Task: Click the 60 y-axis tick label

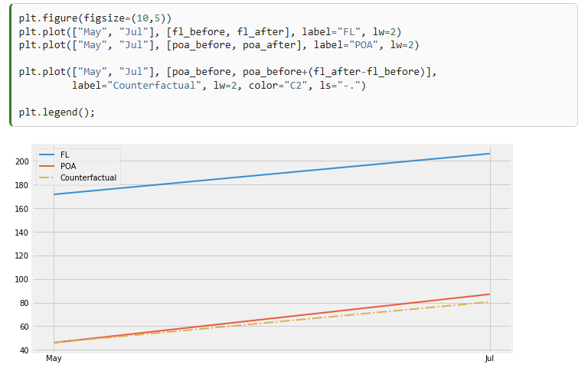Action: click(24, 327)
